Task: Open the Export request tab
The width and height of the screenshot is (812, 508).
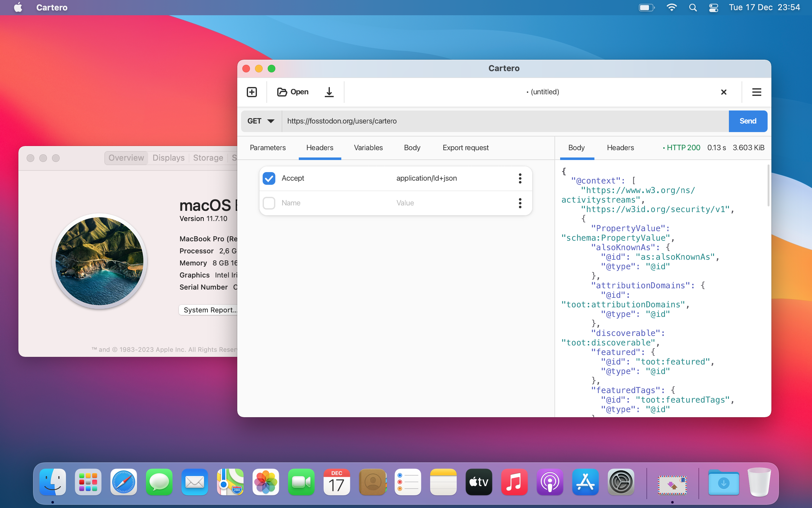Action: coord(465,148)
